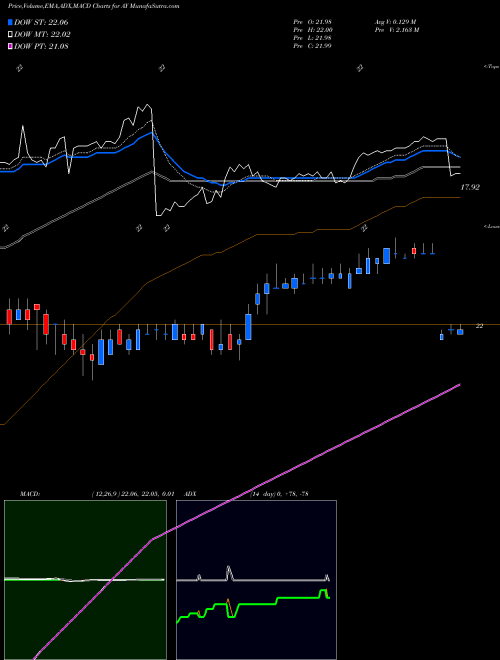Click the 'Pre O: 21.98' open value
This screenshot has height=660, width=500.
pos(312,22)
